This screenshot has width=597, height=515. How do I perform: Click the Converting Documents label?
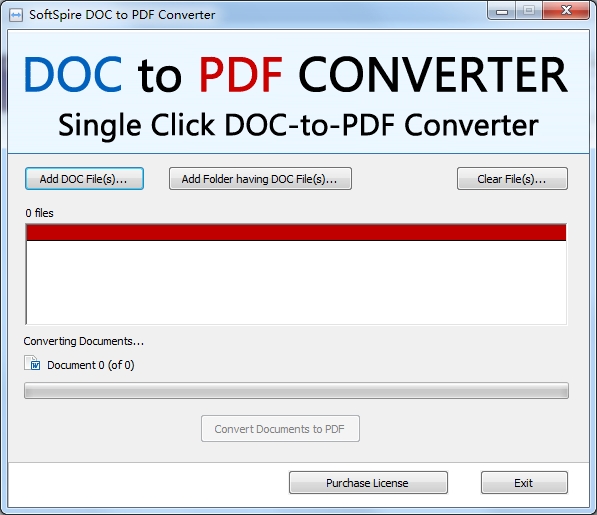point(84,341)
